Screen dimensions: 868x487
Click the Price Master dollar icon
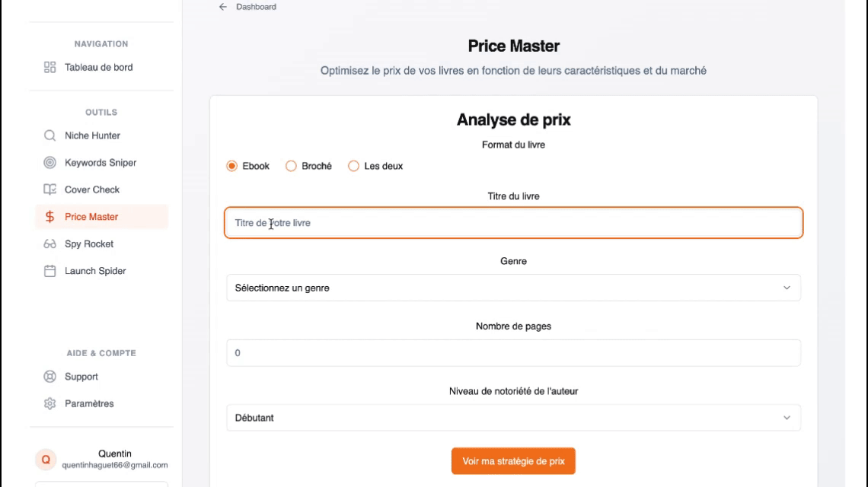click(49, 217)
